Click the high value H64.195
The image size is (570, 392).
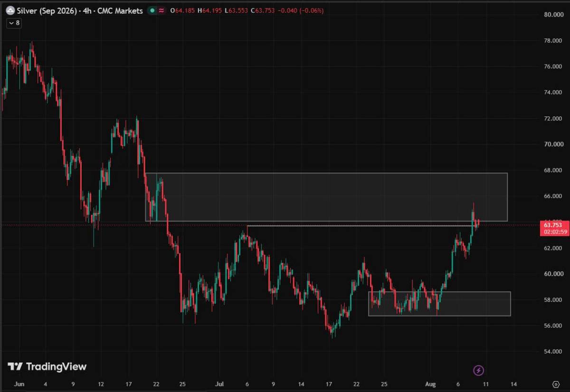click(210, 10)
